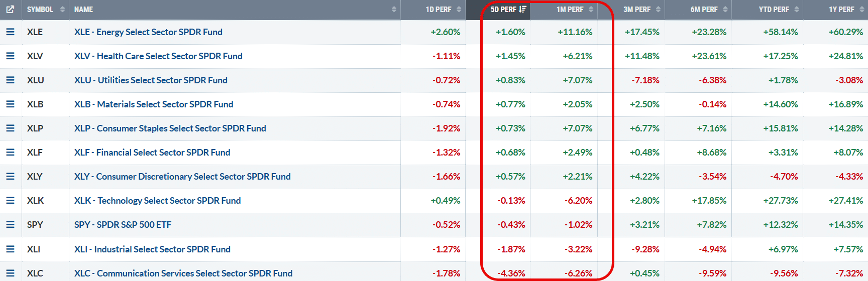Sort by the 1Y PERF column
The width and height of the screenshot is (868, 281).
tap(835, 10)
